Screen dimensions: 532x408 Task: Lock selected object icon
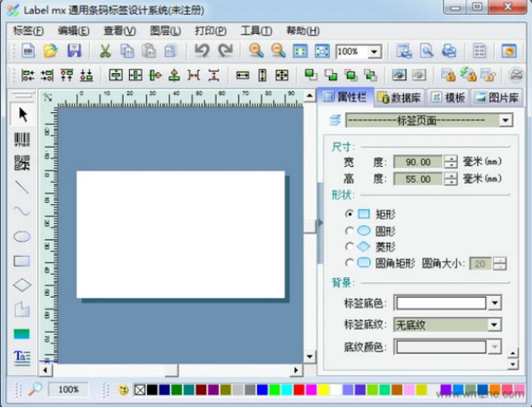[448, 76]
